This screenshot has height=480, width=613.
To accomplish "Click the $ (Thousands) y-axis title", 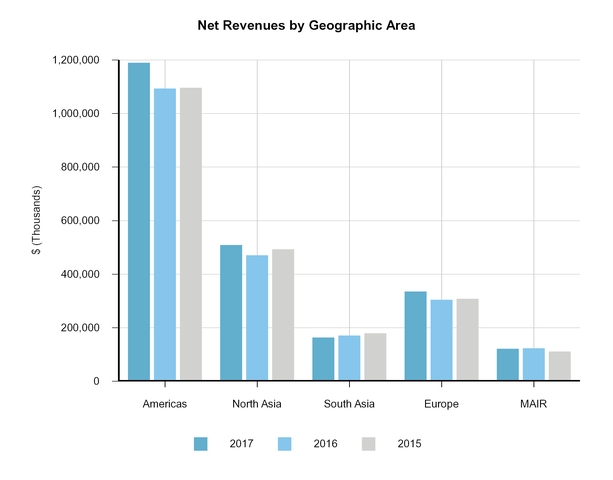I will tap(37, 221).
